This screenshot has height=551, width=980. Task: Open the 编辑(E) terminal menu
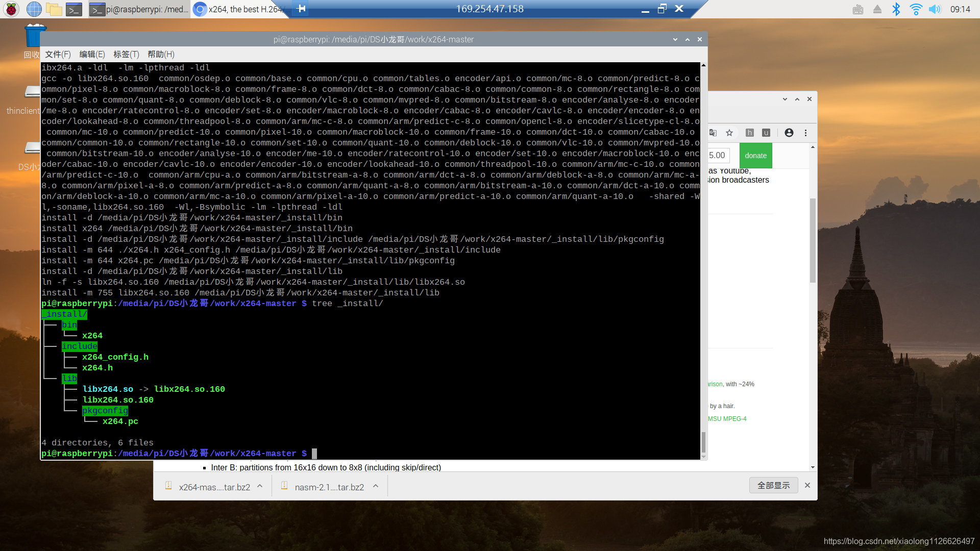92,54
